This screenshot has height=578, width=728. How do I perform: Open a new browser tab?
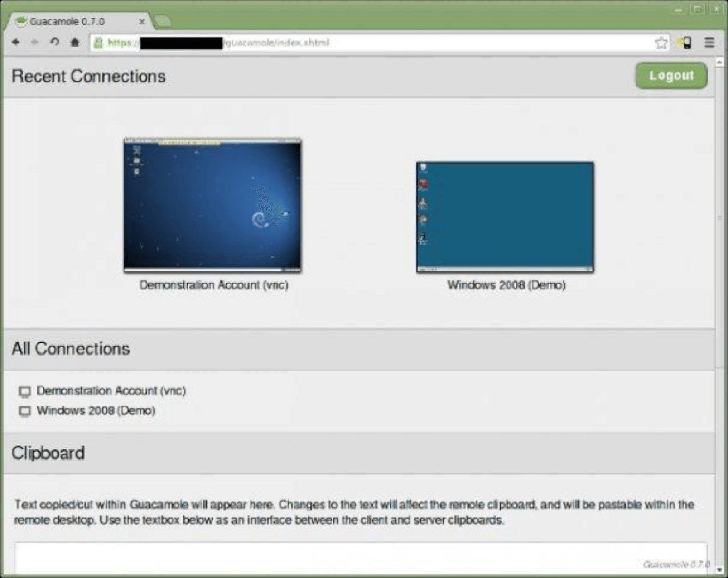(162, 21)
